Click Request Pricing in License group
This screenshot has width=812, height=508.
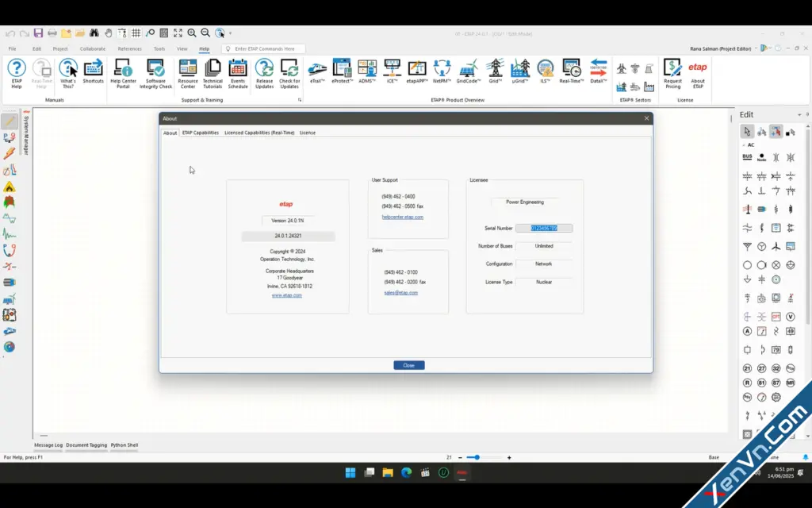click(x=672, y=74)
